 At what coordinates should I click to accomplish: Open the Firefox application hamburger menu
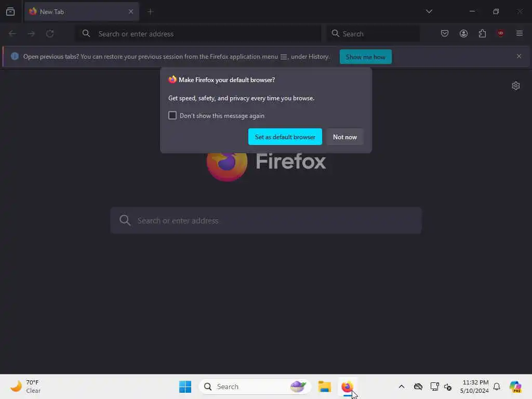(x=519, y=33)
